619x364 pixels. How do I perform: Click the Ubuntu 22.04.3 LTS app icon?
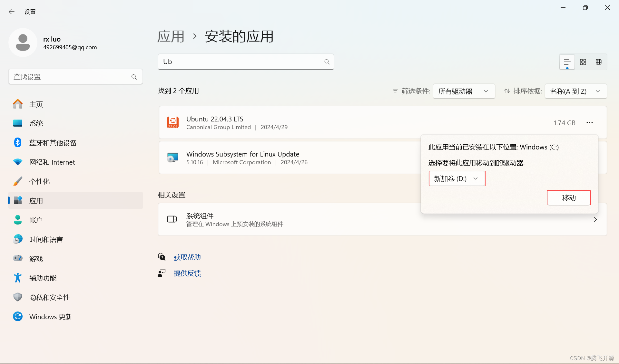pyautogui.click(x=173, y=122)
